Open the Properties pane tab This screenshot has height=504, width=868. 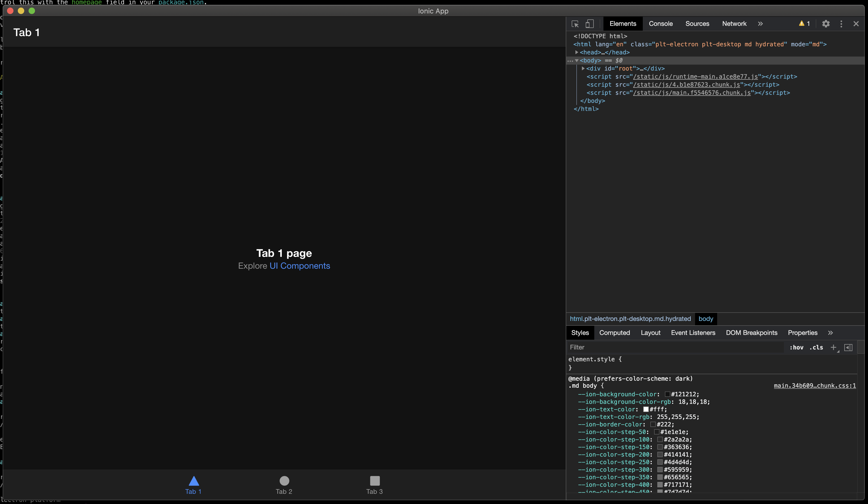tap(803, 333)
